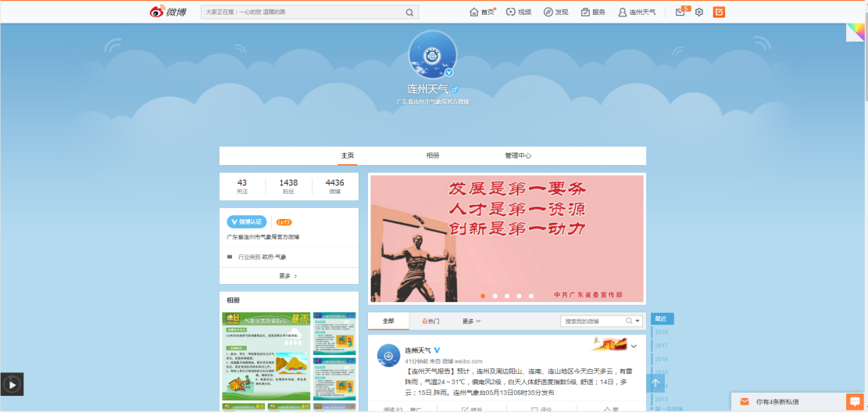Viewport: 868px width, 413px height.
Task: Click Great Wall card decoration on post
Action: coord(609,343)
